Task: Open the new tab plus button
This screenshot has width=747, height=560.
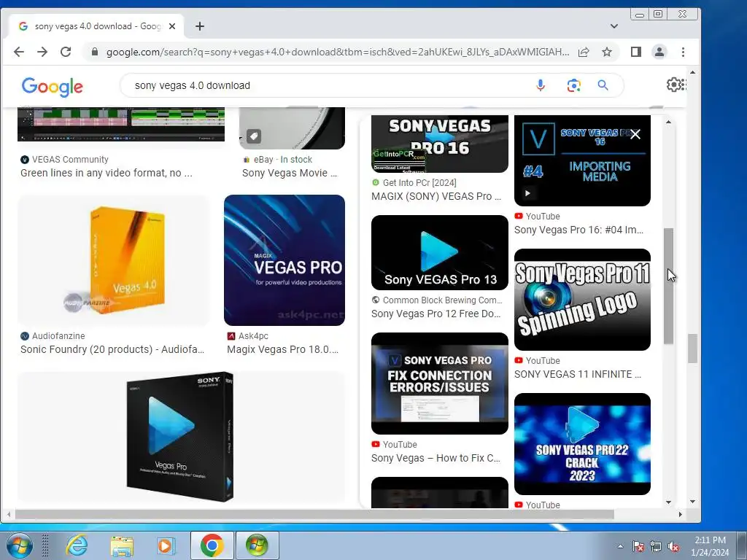Action: coord(200,26)
